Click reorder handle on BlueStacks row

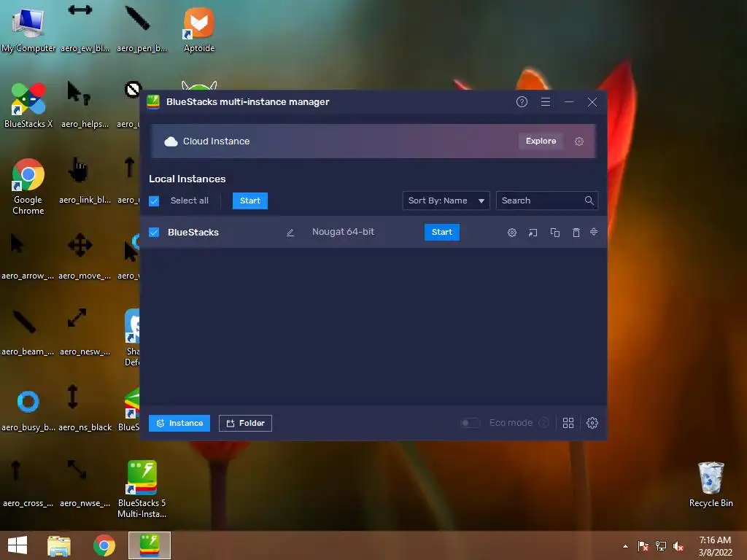594,232
